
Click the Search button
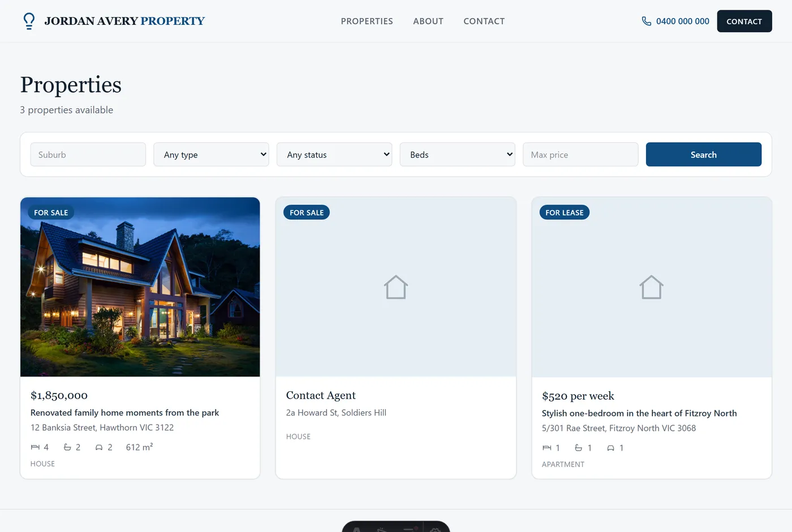pyautogui.click(x=704, y=154)
